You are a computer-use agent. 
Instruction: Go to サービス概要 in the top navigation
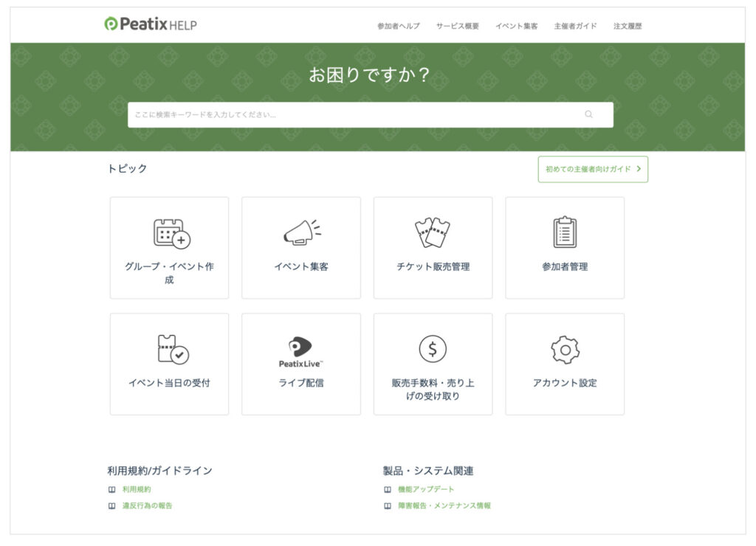[x=457, y=26]
